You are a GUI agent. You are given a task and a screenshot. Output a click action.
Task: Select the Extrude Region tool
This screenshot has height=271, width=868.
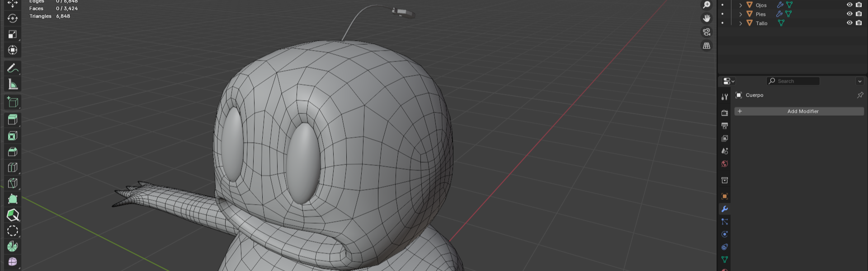(13, 120)
